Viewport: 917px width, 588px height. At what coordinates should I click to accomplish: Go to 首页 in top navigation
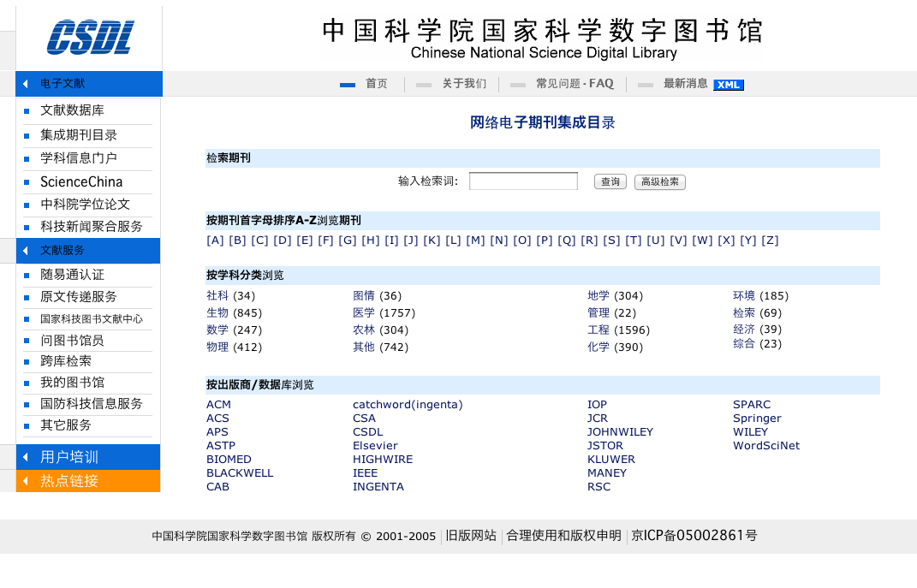click(x=376, y=84)
